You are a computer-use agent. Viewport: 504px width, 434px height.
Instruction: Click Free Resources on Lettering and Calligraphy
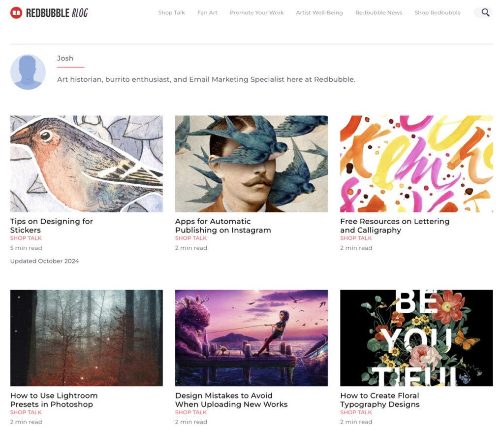394,226
